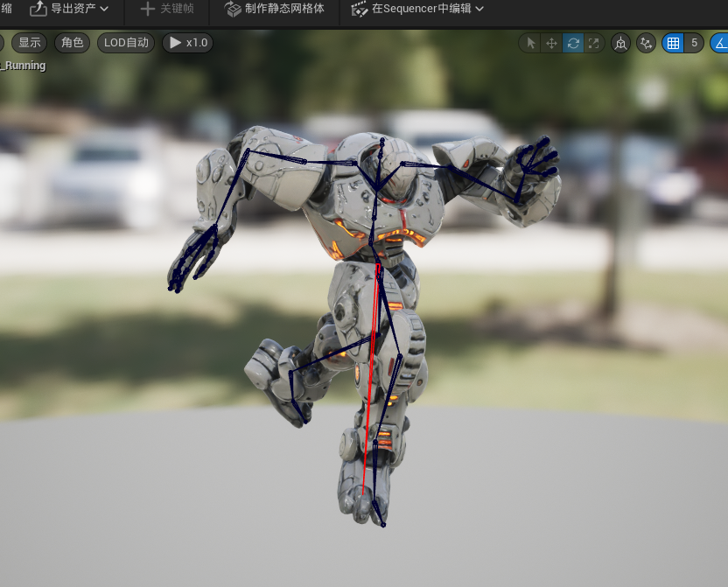Click the 导出资产 export icon
The width and height of the screenshot is (728, 587).
point(38,9)
